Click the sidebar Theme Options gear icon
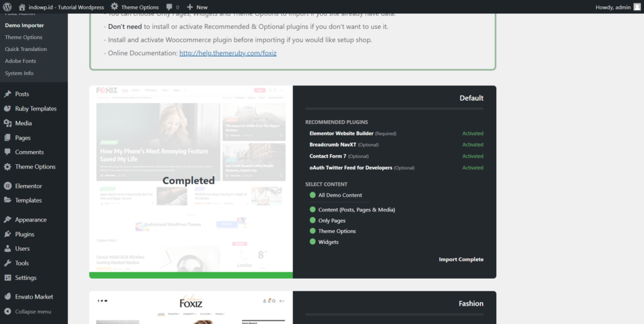 coord(8,167)
